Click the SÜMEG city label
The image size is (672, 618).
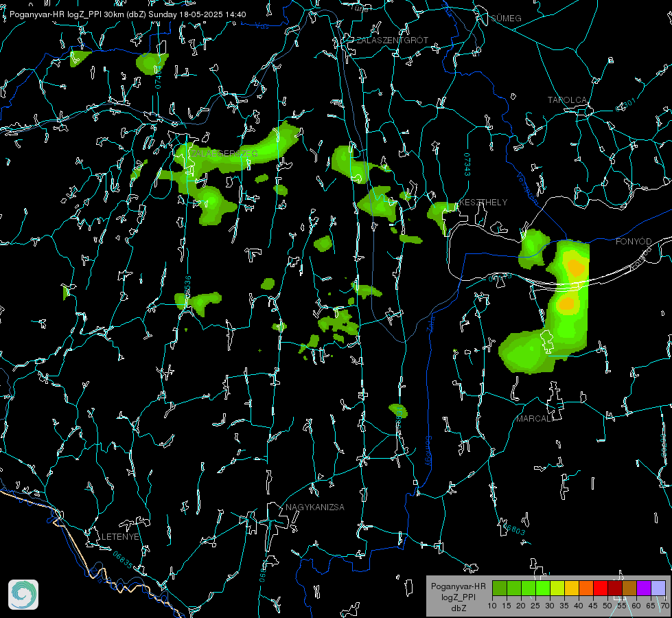point(506,19)
